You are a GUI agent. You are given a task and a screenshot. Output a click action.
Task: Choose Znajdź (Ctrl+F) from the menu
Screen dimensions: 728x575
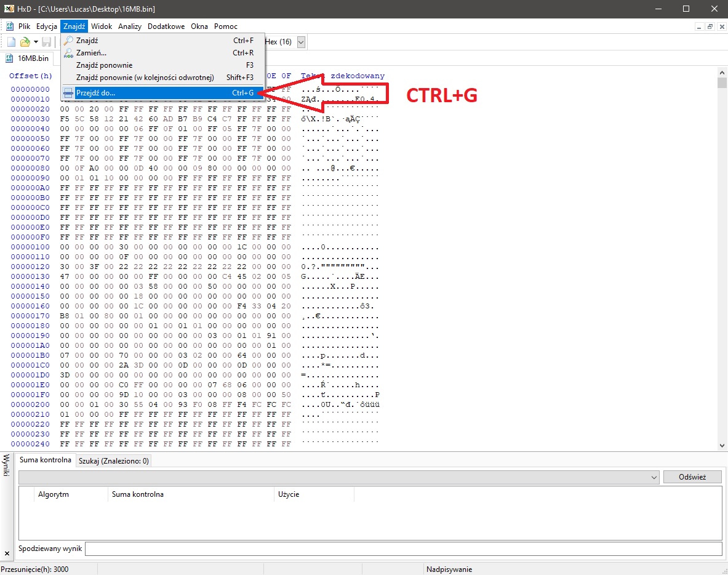pos(162,41)
